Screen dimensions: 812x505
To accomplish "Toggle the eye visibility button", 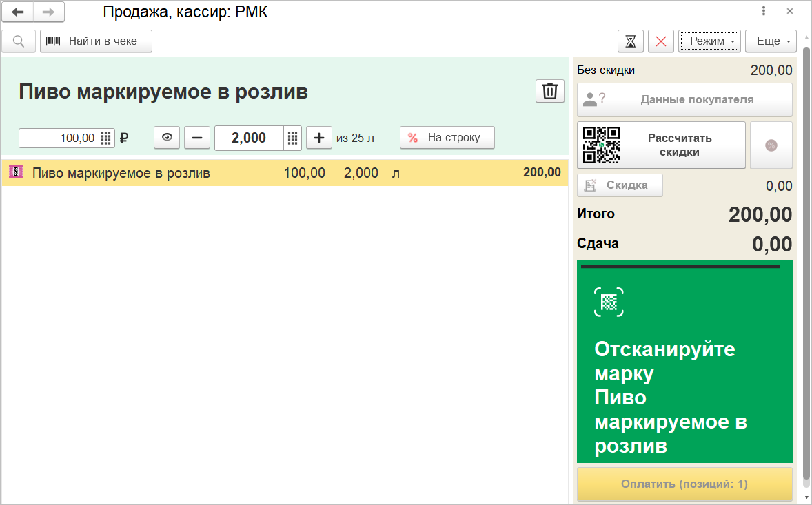I will pyautogui.click(x=167, y=138).
